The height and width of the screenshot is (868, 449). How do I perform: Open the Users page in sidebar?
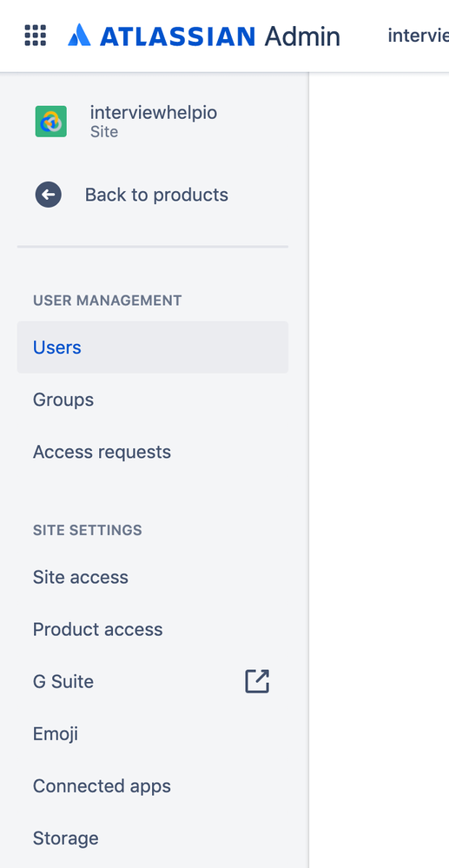point(153,347)
